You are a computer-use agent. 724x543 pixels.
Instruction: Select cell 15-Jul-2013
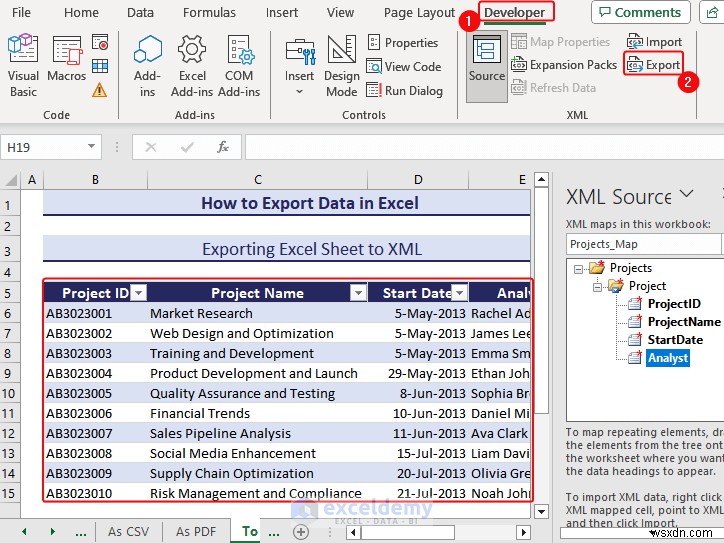(418, 453)
